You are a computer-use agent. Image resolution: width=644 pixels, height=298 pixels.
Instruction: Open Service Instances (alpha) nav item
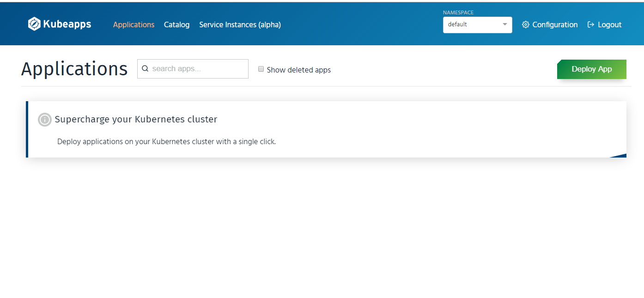(x=240, y=24)
